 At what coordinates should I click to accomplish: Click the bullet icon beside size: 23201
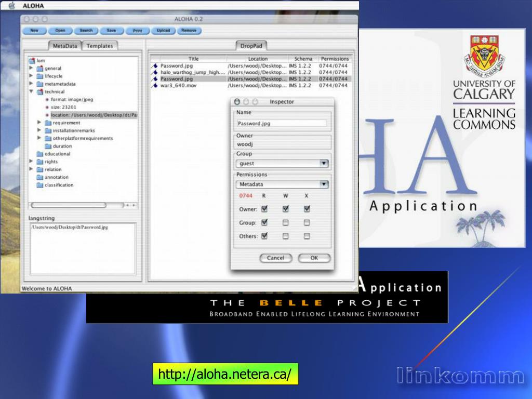(47, 108)
